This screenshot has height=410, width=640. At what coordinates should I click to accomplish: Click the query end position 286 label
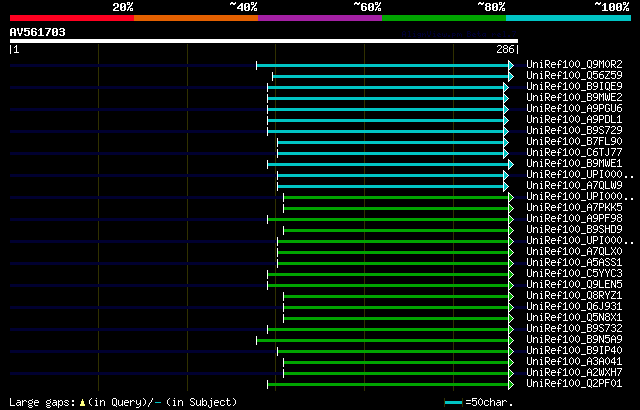505,50
